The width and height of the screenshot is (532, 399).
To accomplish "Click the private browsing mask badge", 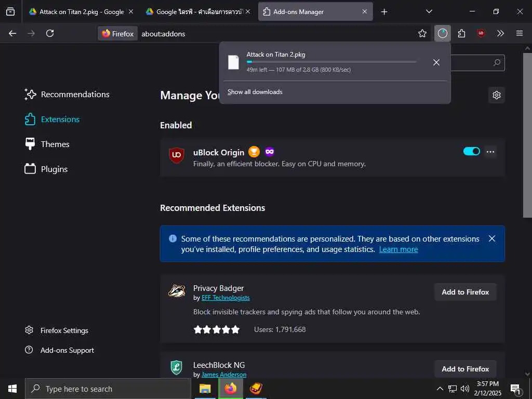I will [x=270, y=152].
